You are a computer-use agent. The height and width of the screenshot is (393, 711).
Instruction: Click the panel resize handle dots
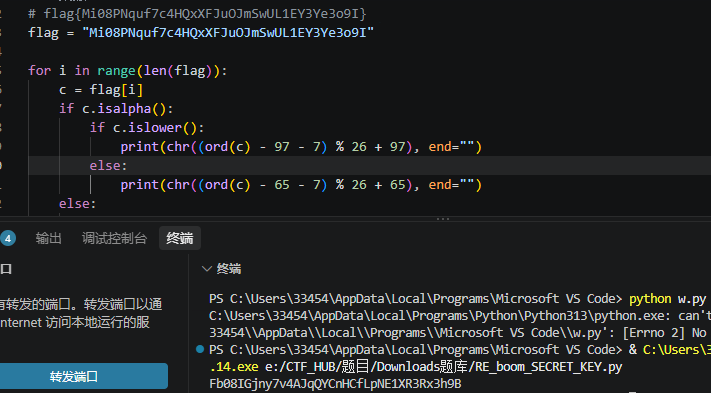(443, 219)
